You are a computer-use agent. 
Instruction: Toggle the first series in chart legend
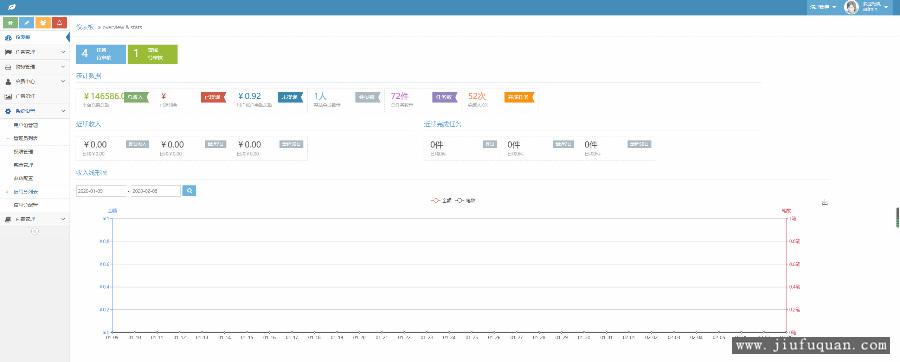441,201
